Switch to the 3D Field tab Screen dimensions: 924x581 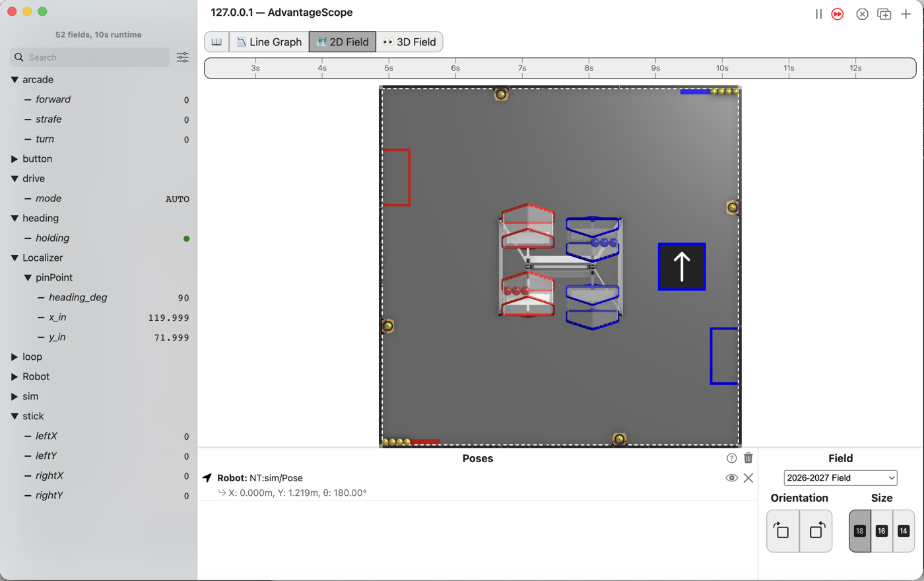pos(409,42)
